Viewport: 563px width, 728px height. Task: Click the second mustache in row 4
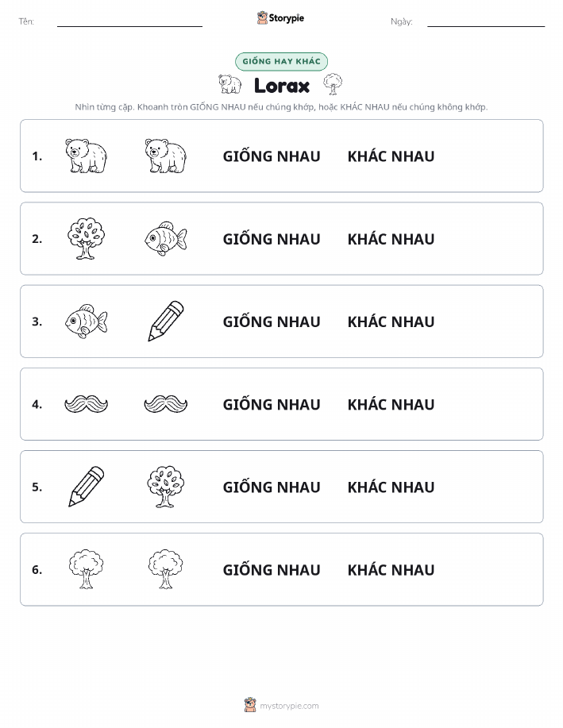(x=166, y=404)
